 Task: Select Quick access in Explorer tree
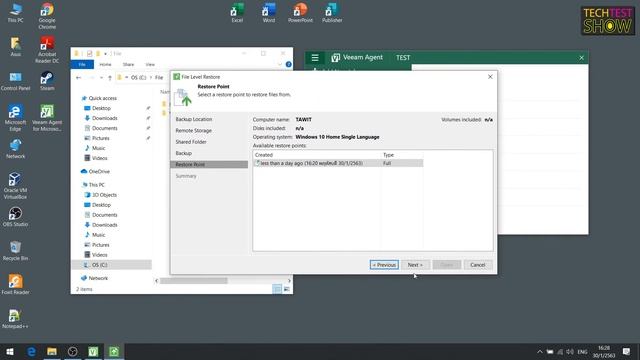(99, 98)
